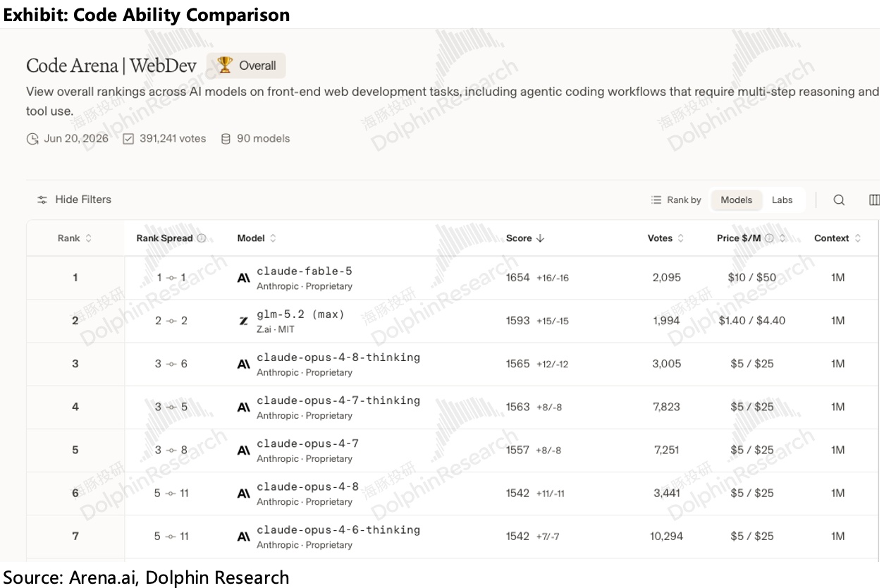Switch ranking to Models
Image resolution: width=884 pixels, height=588 pixels.
736,200
